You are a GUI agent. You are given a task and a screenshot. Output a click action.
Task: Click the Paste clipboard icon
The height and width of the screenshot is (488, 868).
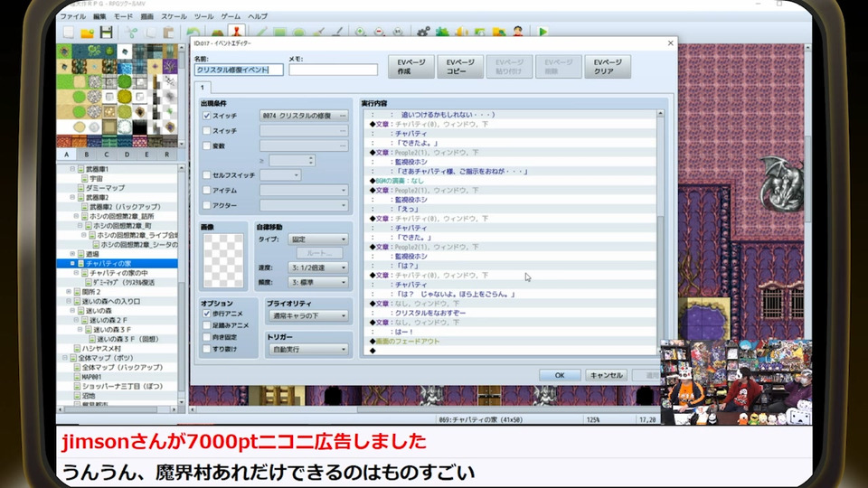coord(169,33)
